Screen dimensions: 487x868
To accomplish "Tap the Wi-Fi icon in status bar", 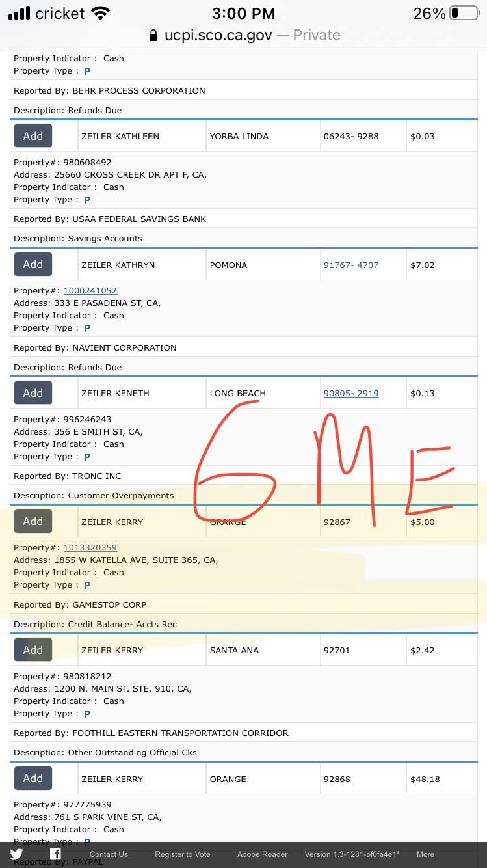I will 100,13.
